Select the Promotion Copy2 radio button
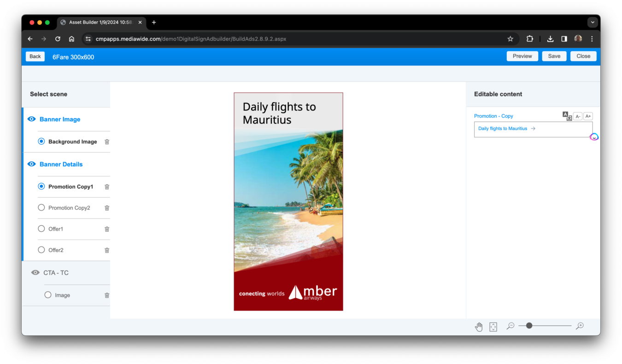622x364 pixels. click(41, 207)
